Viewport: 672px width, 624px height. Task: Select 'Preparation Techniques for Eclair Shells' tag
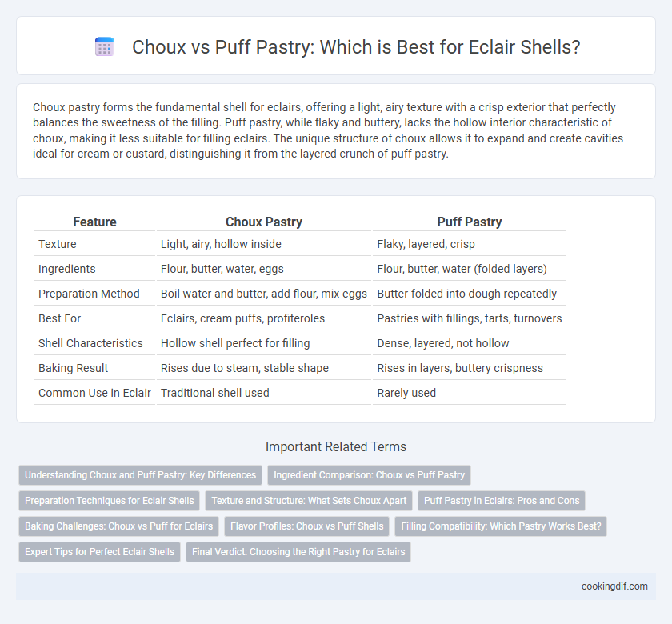[x=110, y=501]
